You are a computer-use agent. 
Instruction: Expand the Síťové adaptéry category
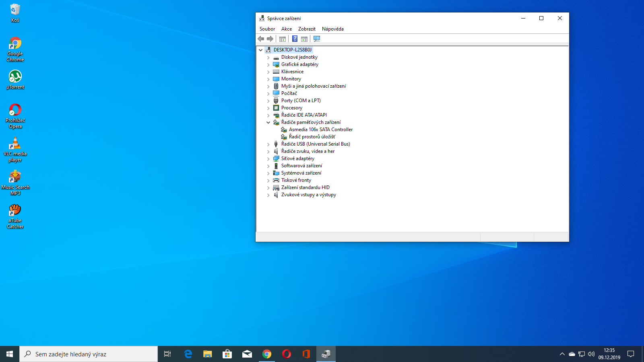(268, 159)
